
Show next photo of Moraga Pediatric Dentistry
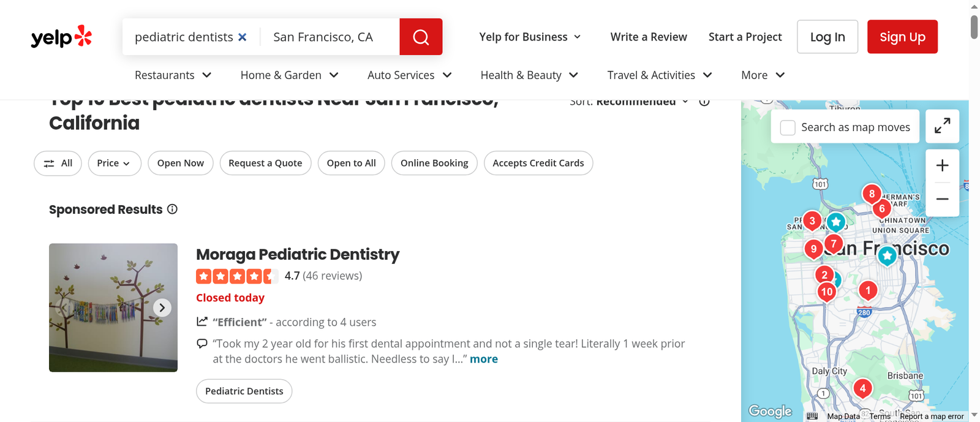click(x=162, y=307)
